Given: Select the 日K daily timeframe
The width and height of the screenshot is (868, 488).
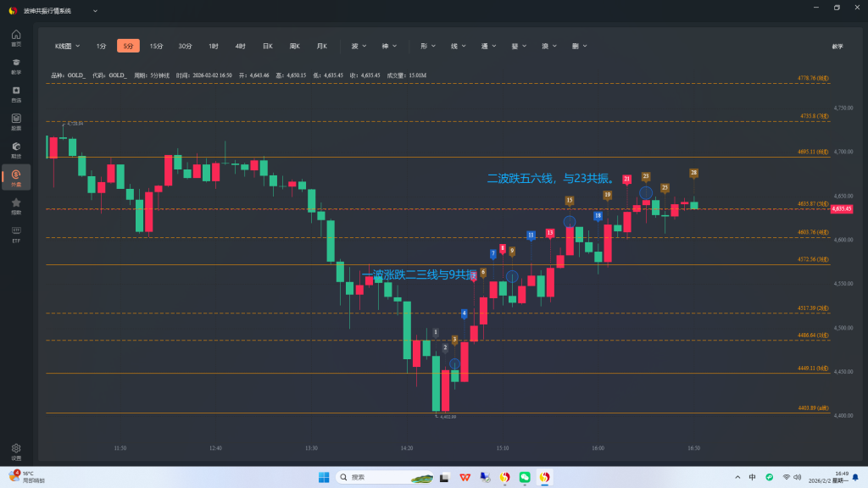Looking at the screenshot, I should pyautogui.click(x=267, y=46).
